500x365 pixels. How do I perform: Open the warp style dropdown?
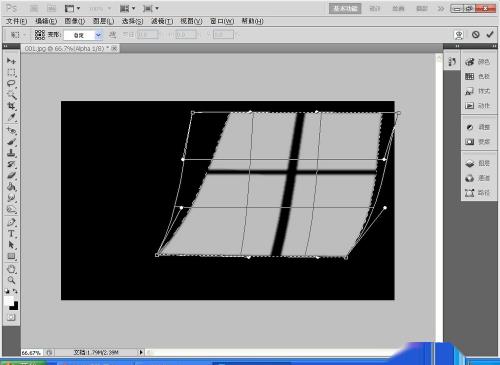(x=83, y=35)
